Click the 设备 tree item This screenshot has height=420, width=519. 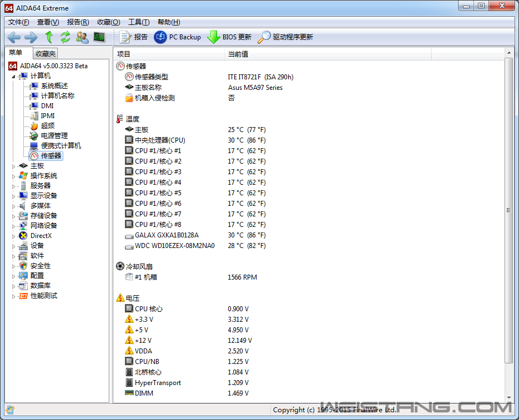(37, 246)
